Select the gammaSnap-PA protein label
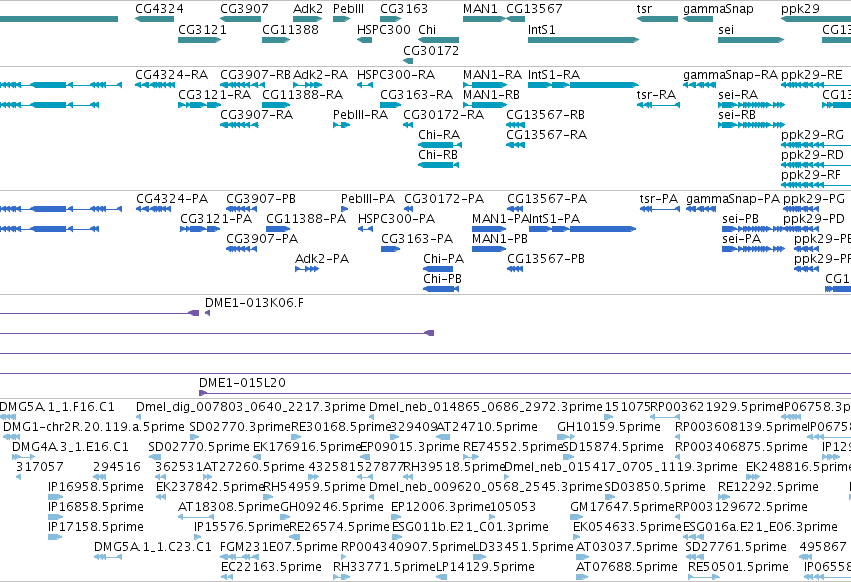851x582 pixels. point(733,199)
